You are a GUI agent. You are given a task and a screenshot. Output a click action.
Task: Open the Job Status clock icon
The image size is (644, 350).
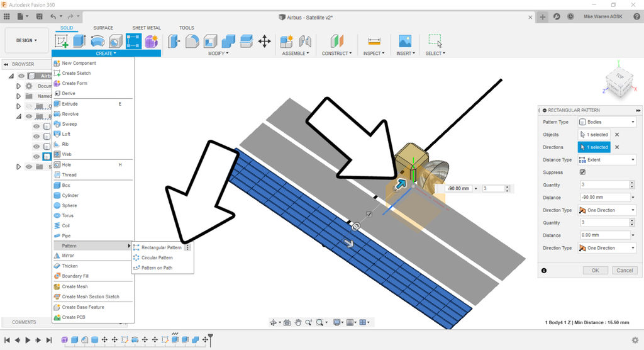(570, 16)
